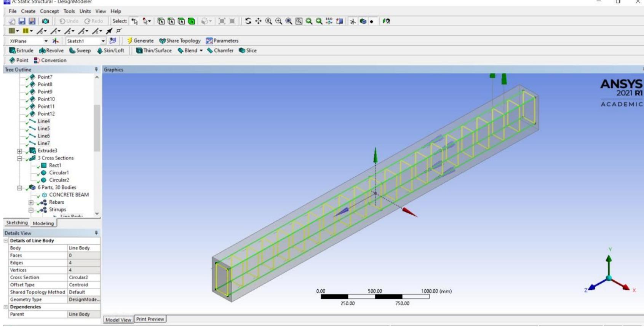Expand the Rebars part node
This screenshot has height=327, width=644.
tap(31, 203)
